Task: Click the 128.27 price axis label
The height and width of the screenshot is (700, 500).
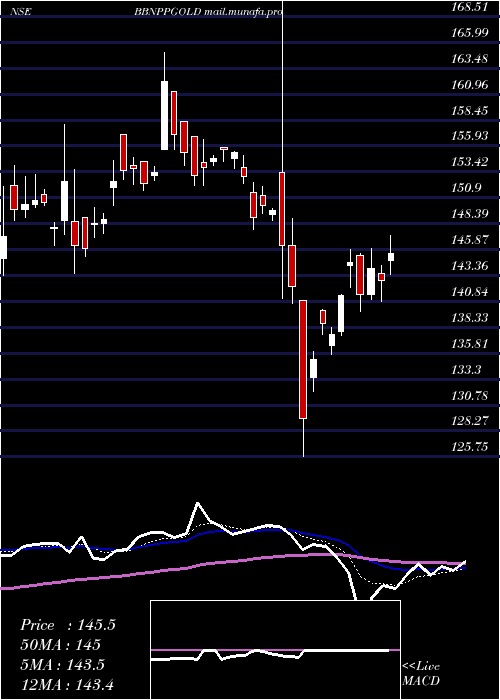Action: coord(470,421)
